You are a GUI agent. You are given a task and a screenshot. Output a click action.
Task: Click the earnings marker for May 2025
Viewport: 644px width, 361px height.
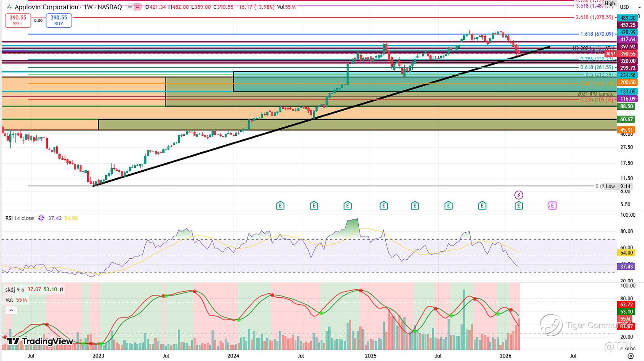tap(415, 205)
